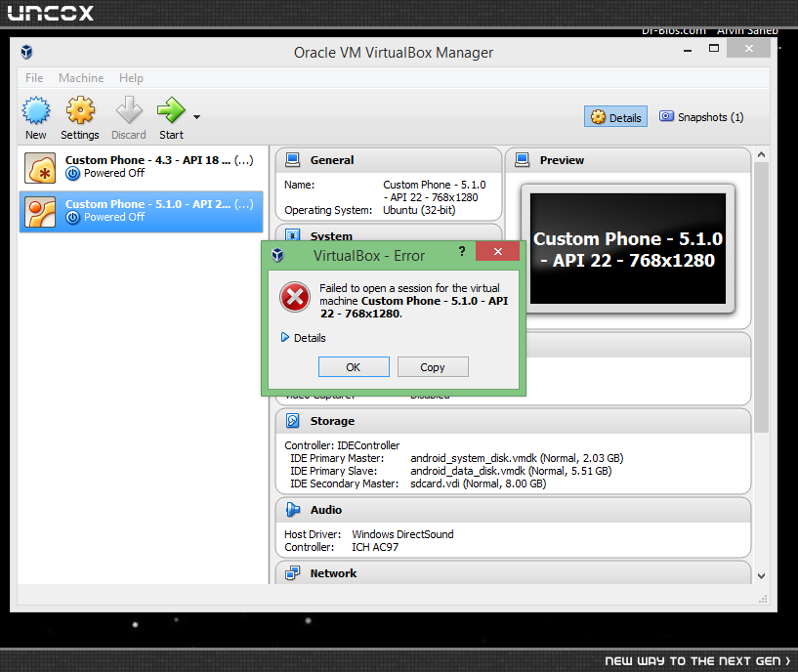Click the General section monitor icon
Screen dimensions: 798x672
[x=293, y=160]
